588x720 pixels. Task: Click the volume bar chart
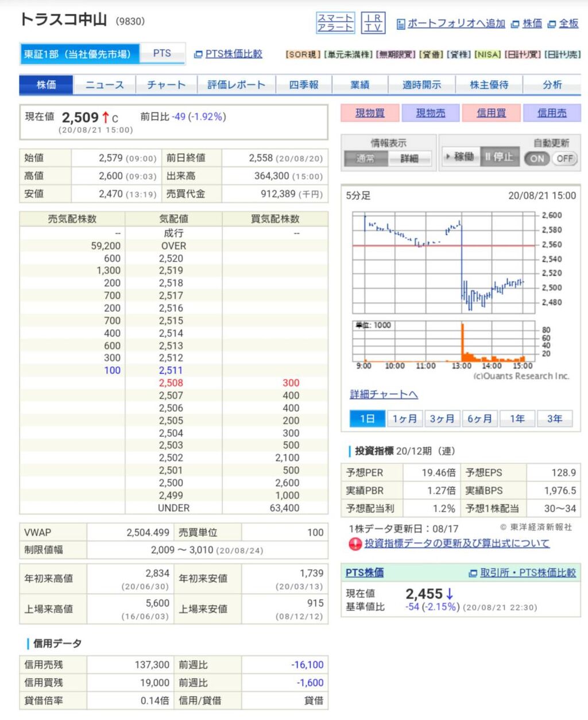pyautogui.click(x=445, y=343)
